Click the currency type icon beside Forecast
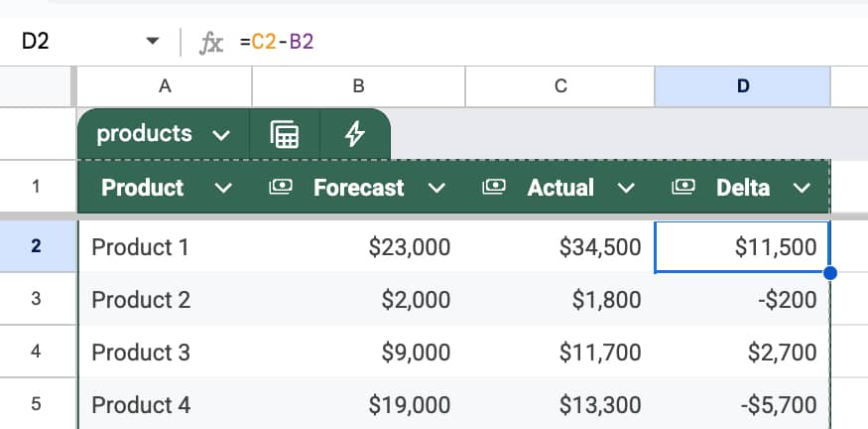This screenshot has height=429, width=868. click(x=281, y=188)
